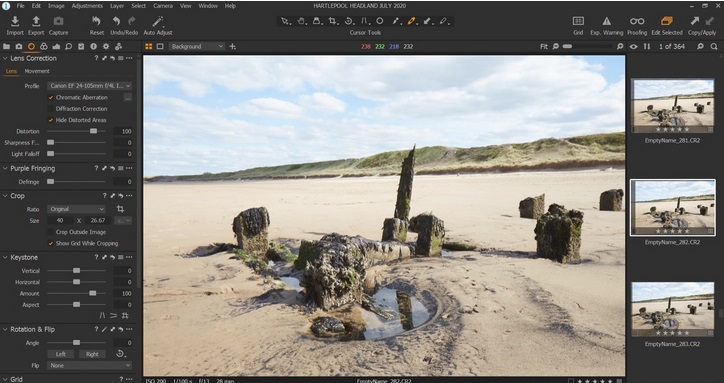Screen dimensions: 724x383
Task: Click the Import toolbar icon
Action: (x=15, y=21)
